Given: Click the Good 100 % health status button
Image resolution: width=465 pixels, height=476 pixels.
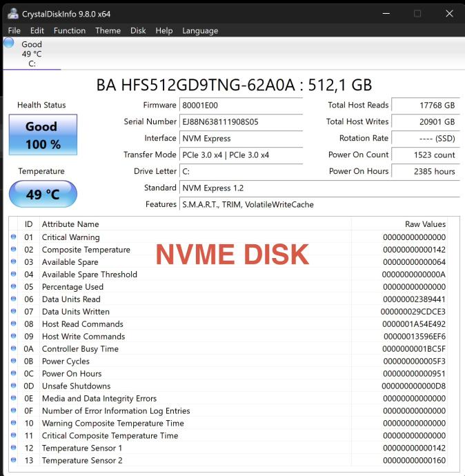Looking at the screenshot, I should pyautogui.click(x=43, y=135).
